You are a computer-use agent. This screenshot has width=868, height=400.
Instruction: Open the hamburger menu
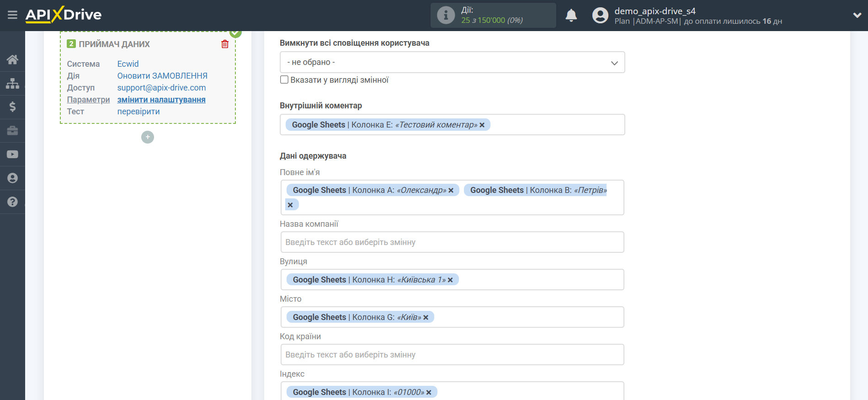click(12, 15)
